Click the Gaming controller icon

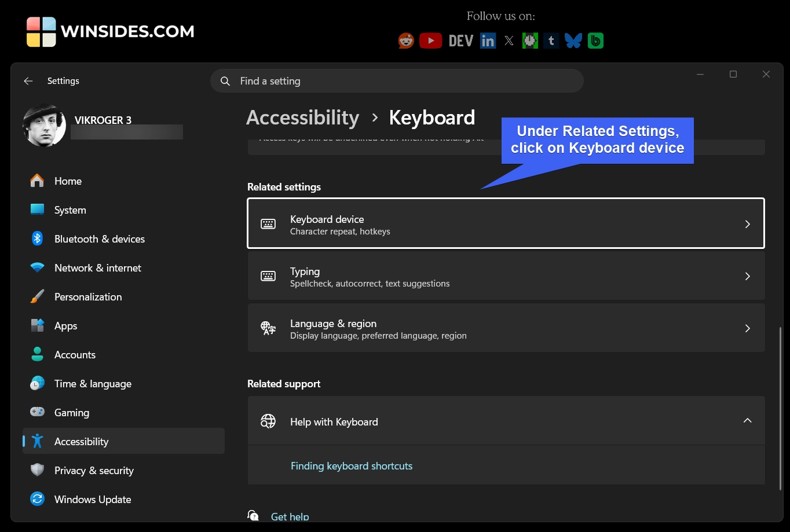point(37,412)
